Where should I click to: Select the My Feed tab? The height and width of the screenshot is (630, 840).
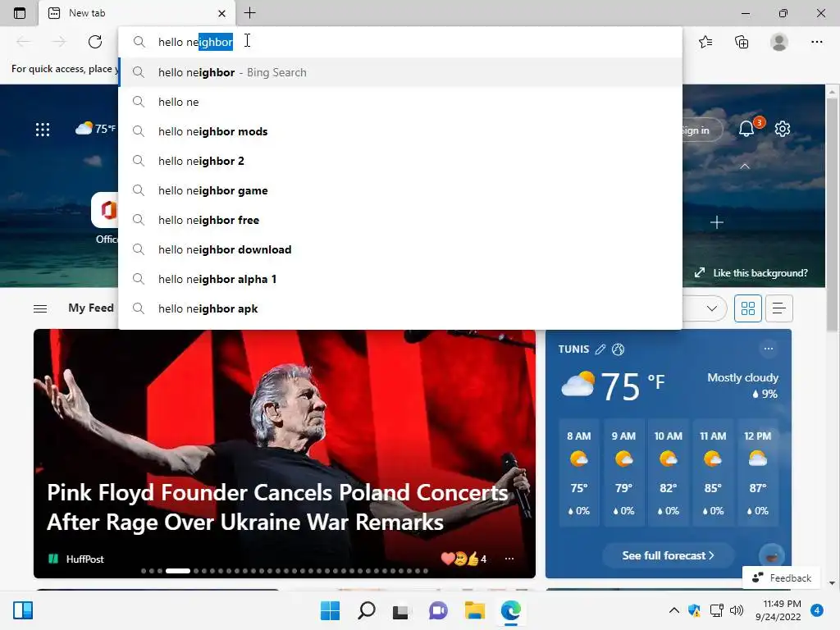(x=91, y=308)
